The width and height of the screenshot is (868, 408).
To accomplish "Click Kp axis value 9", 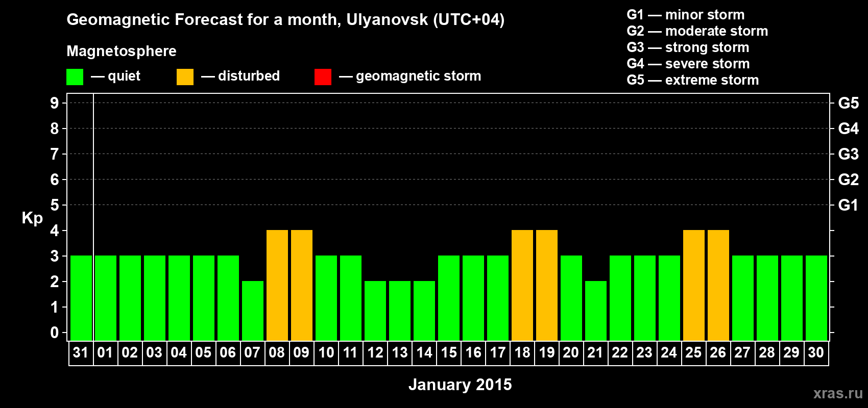I will pos(55,103).
